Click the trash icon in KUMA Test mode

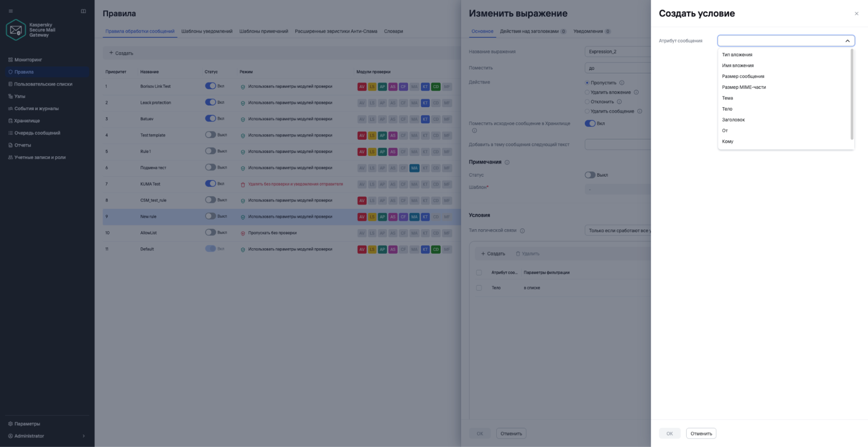[x=243, y=184]
